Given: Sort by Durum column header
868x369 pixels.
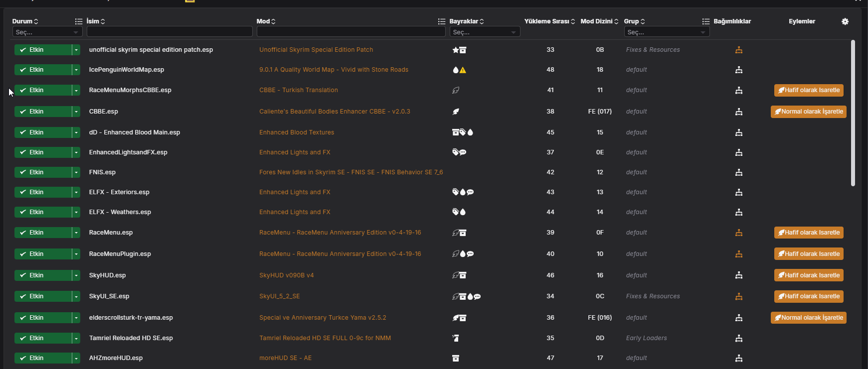Looking at the screenshot, I should click(x=25, y=21).
